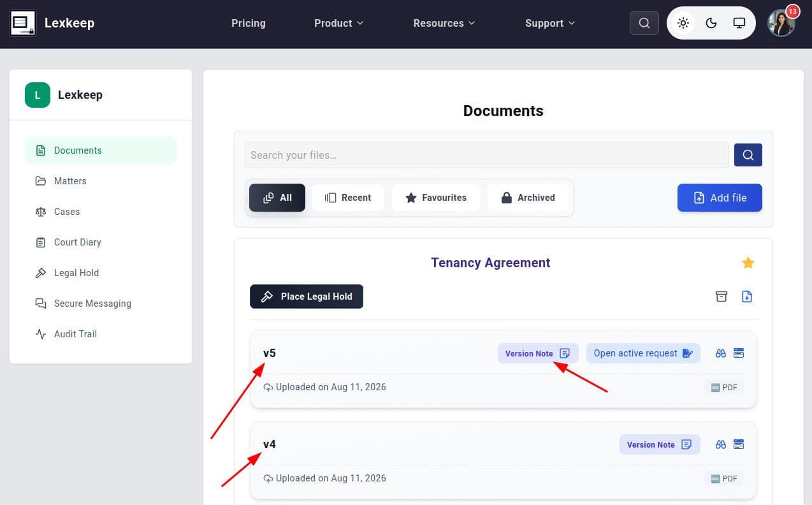
Task: Open the site search in the top bar
Action: 644,23
